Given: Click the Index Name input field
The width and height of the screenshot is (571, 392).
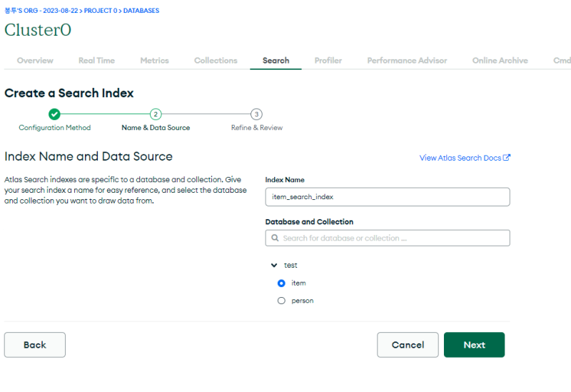Looking at the screenshot, I should (x=388, y=197).
